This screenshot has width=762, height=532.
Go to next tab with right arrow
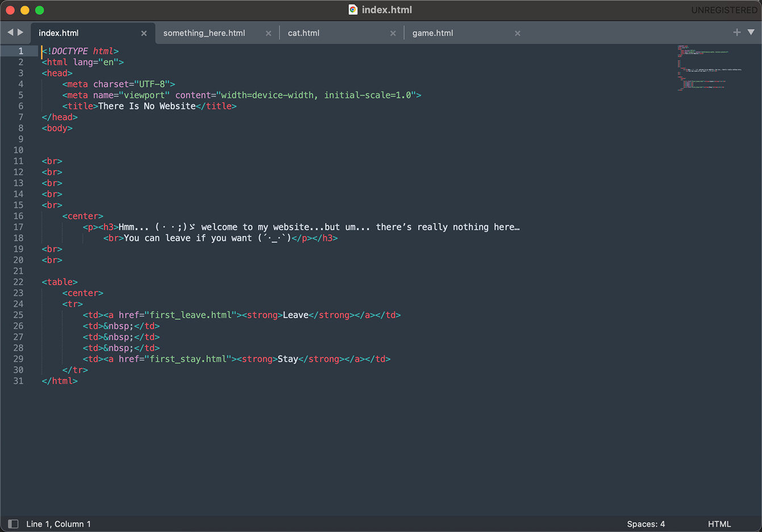pyautogui.click(x=20, y=32)
